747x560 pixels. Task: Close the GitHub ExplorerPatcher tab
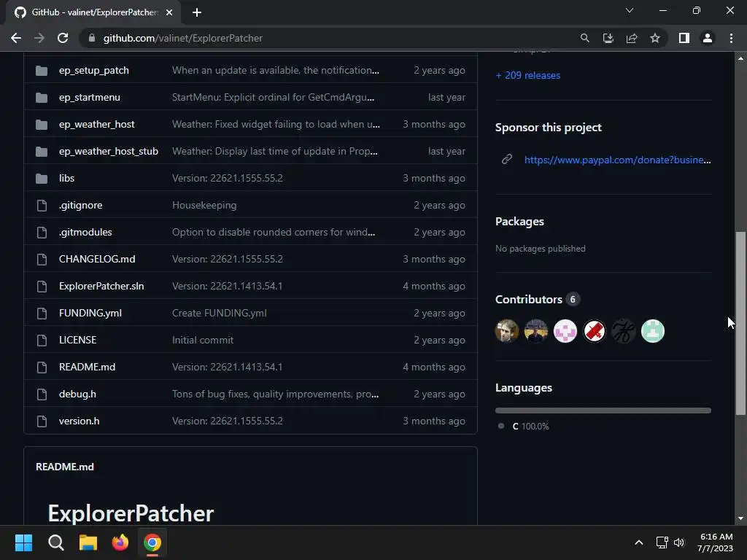tap(169, 12)
